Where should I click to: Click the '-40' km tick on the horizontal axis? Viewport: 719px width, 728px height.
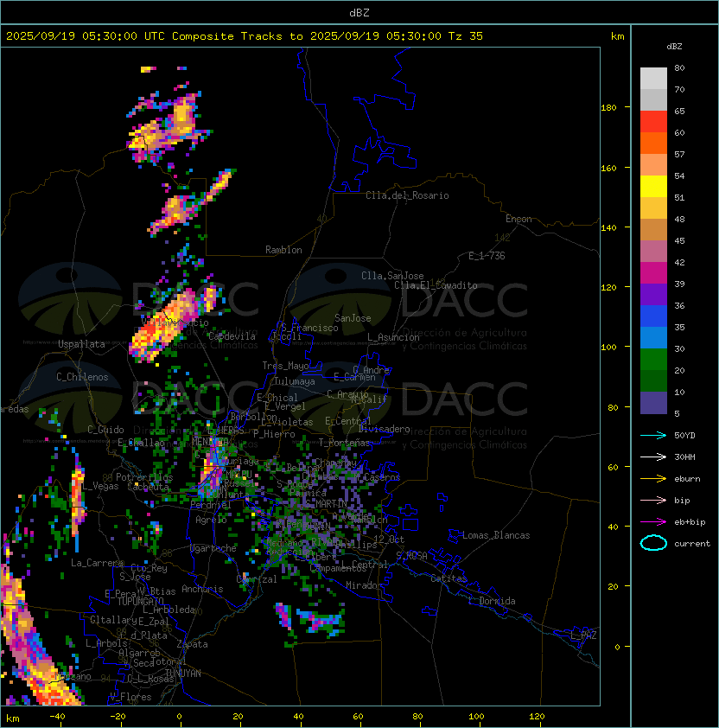(57, 717)
